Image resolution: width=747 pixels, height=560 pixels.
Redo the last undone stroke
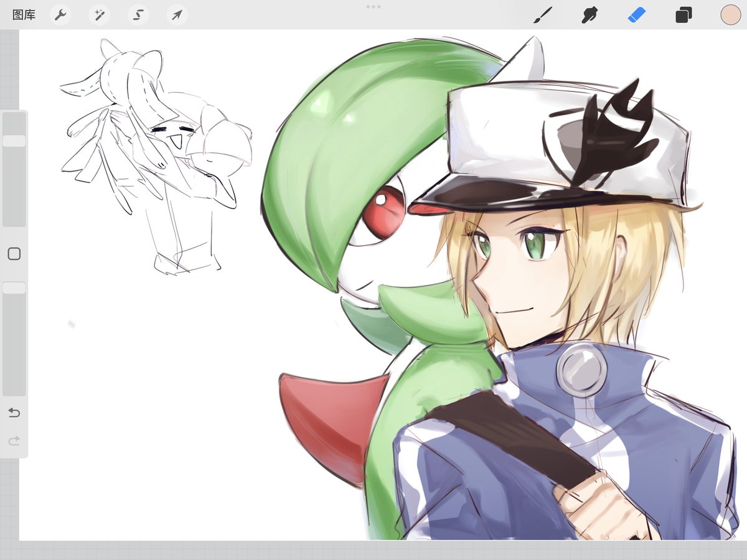pos(14,441)
